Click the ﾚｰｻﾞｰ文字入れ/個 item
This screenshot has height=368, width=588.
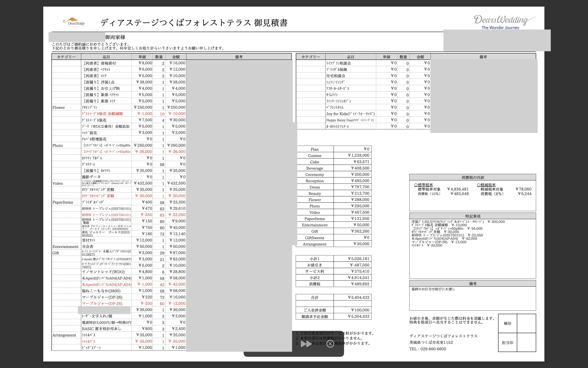tap(97, 316)
